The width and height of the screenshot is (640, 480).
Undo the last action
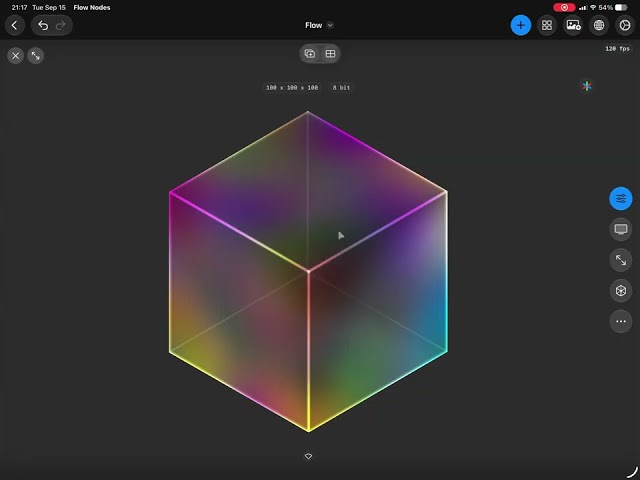[43, 25]
